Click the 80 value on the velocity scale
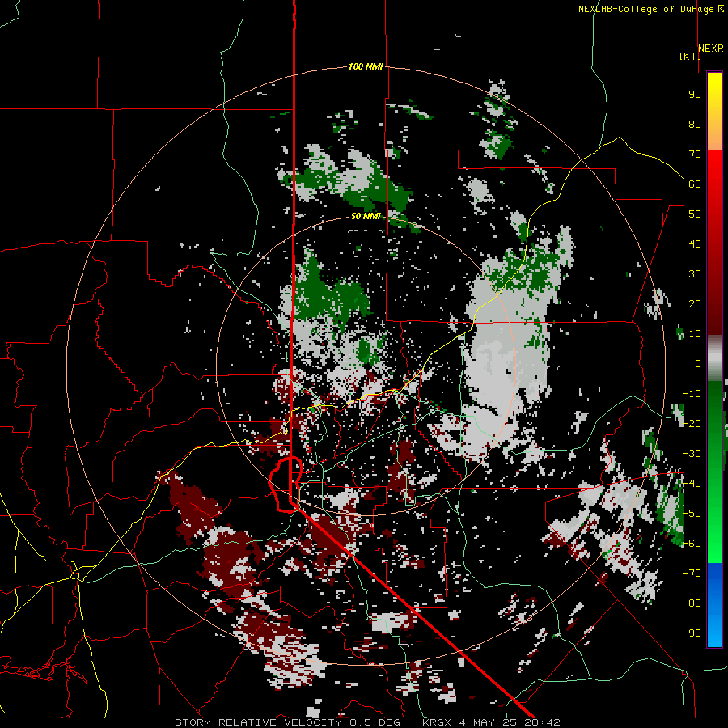This screenshot has height=728, width=728. [695, 124]
